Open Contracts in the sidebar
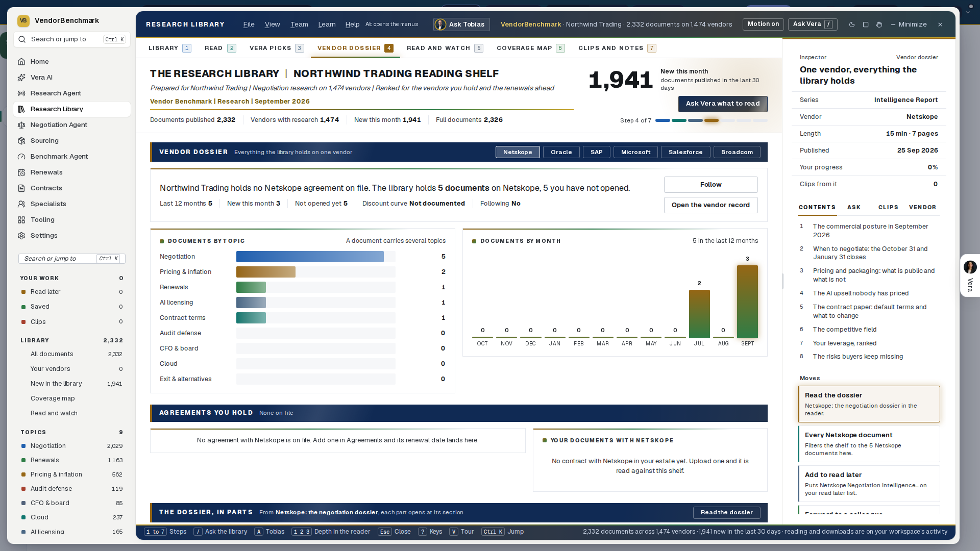The image size is (980, 551). 71,188
